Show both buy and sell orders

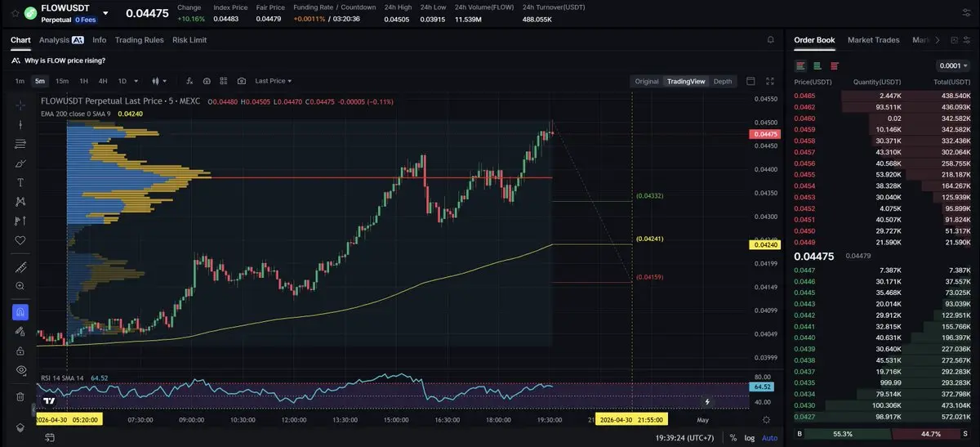click(801, 65)
